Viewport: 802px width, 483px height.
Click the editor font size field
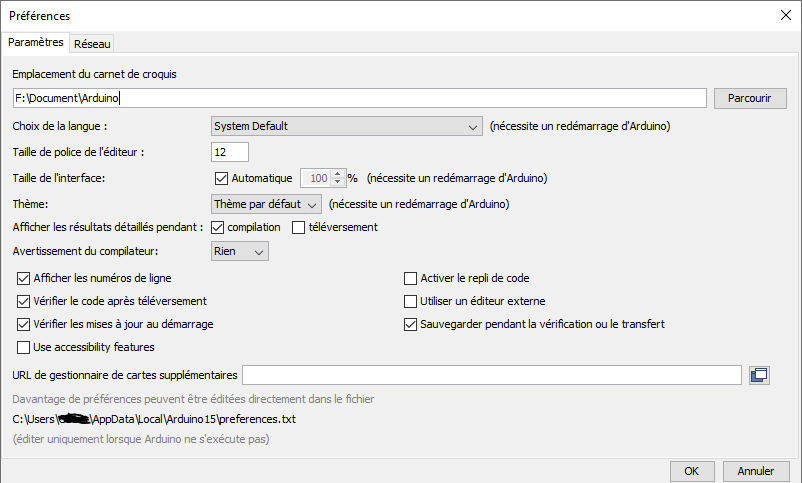click(x=230, y=152)
